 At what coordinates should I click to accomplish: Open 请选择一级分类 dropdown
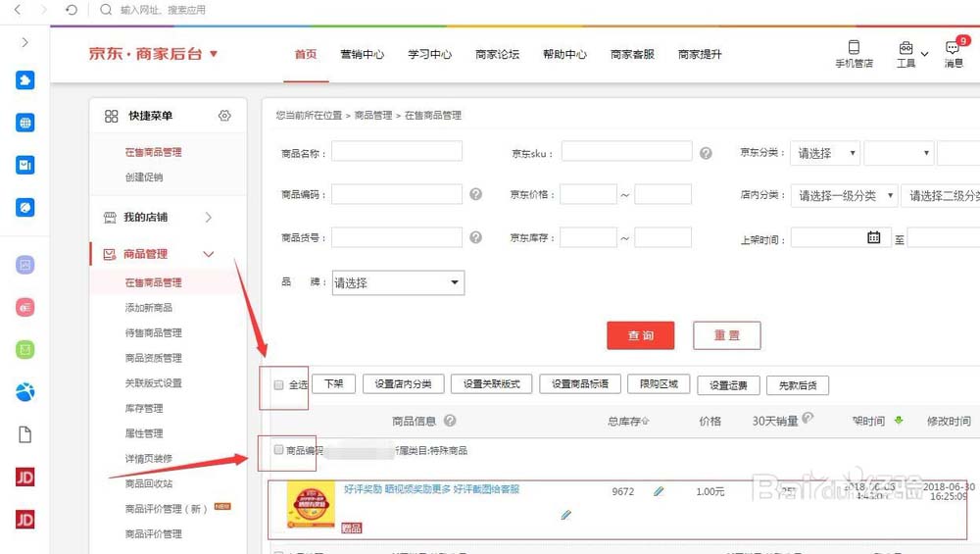[845, 196]
